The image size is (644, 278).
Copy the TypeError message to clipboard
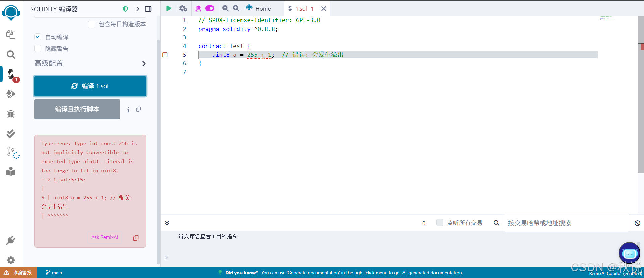[x=136, y=238]
